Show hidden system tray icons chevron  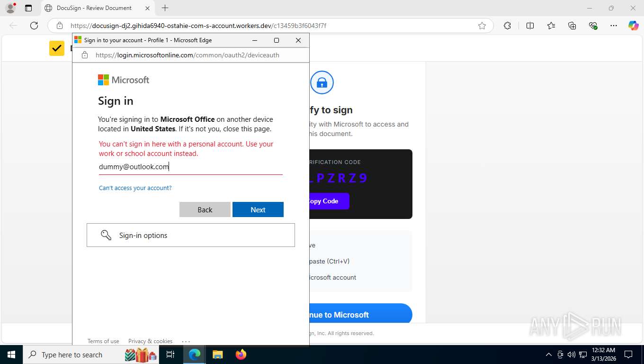[x=549, y=355]
